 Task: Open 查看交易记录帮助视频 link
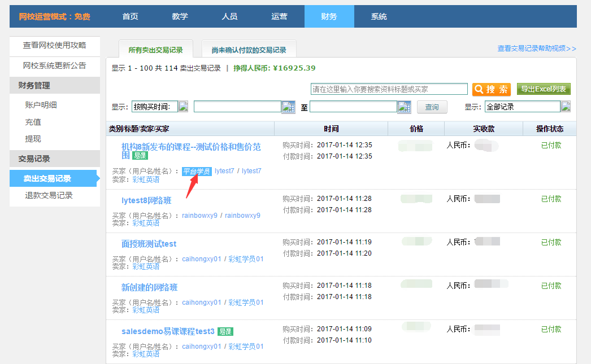[x=536, y=49]
